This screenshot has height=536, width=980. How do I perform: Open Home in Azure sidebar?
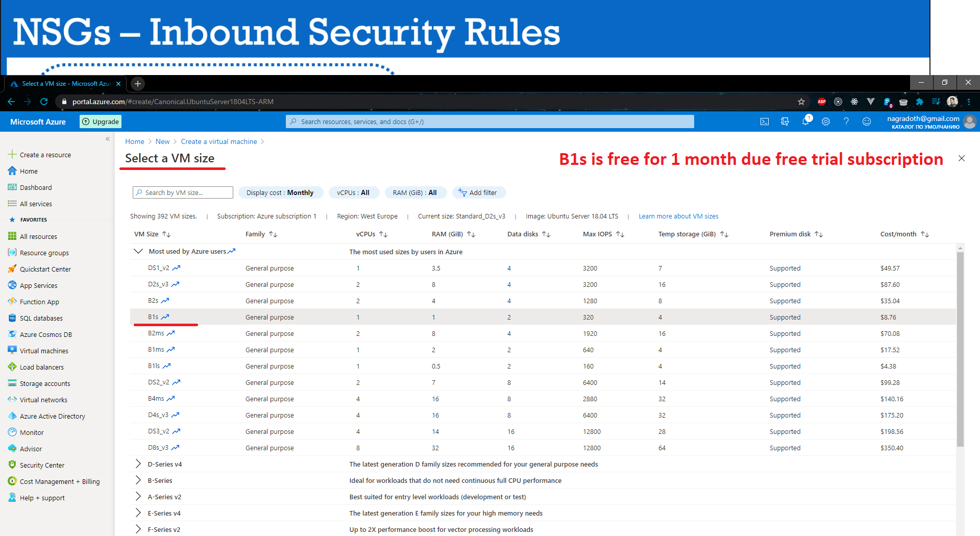pyautogui.click(x=29, y=171)
